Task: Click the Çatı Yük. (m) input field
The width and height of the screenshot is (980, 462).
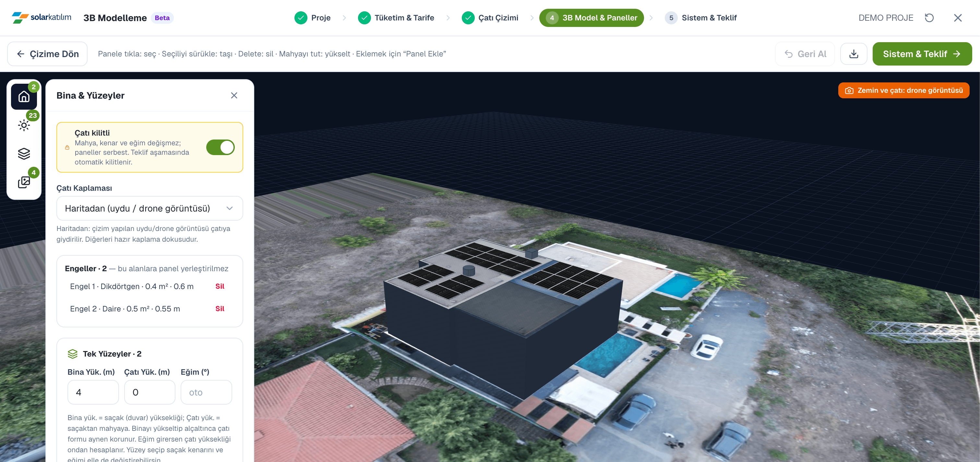Action: point(149,392)
